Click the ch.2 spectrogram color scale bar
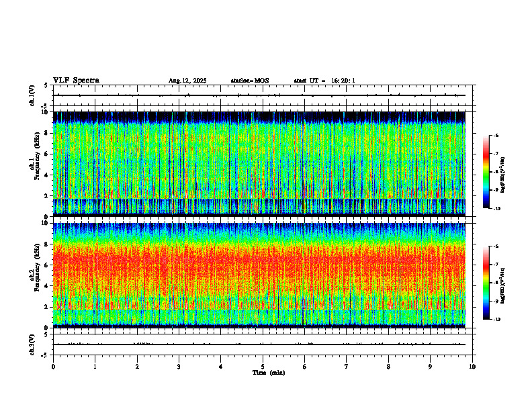 point(486,283)
